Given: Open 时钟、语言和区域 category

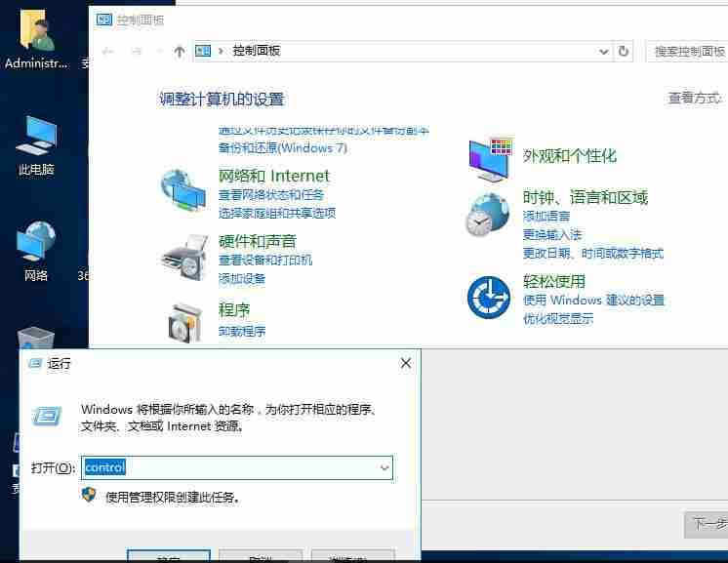Looking at the screenshot, I should [585, 198].
